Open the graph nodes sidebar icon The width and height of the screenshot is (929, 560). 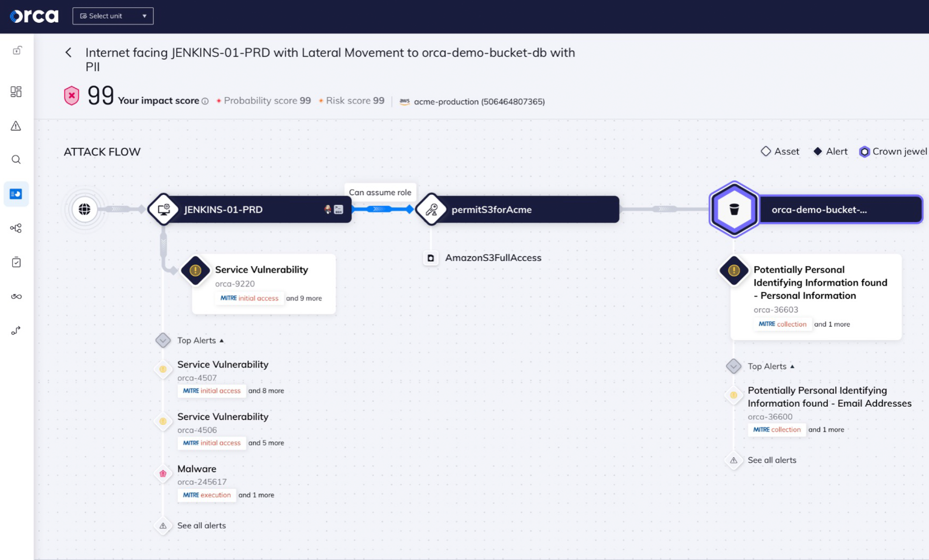tap(16, 228)
